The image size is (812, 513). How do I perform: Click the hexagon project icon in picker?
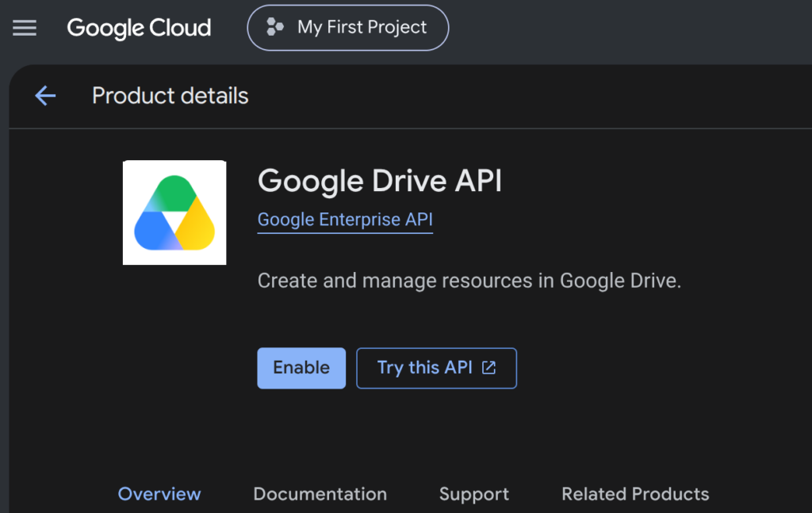pos(274,27)
